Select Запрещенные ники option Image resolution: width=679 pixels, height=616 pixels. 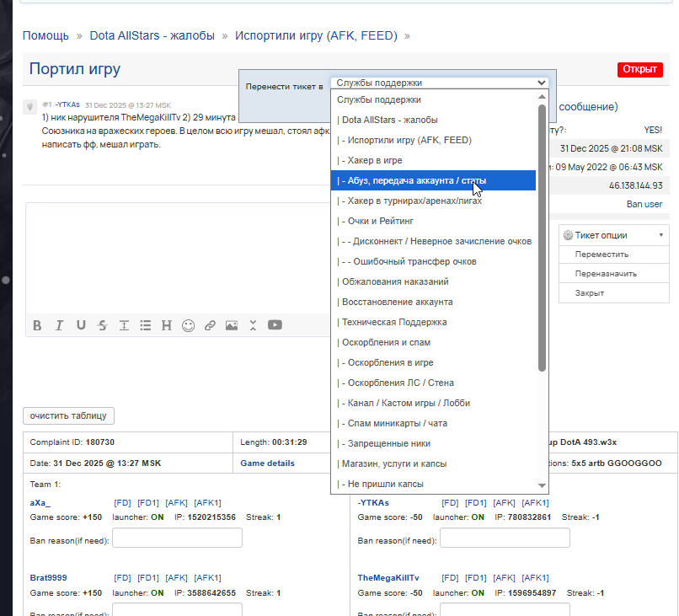point(433,443)
